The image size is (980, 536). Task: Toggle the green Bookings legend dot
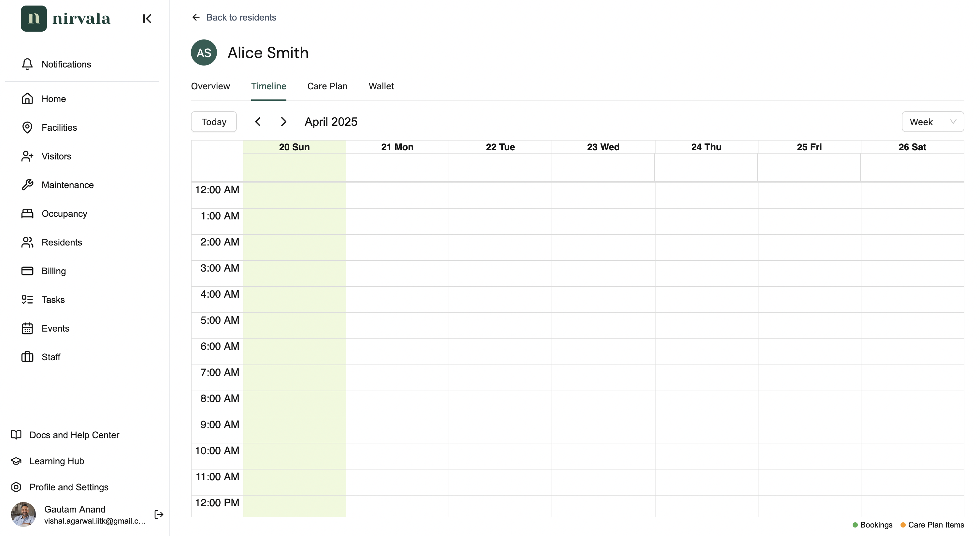tap(855, 525)
